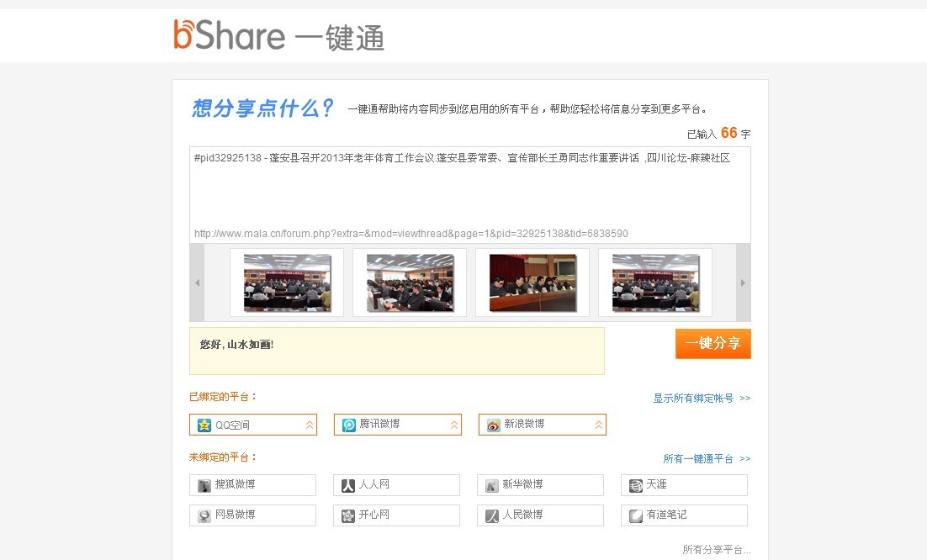Click the 有道笔记 icon
The height and width of the screenshot is (560, 927).
(636, 515)
